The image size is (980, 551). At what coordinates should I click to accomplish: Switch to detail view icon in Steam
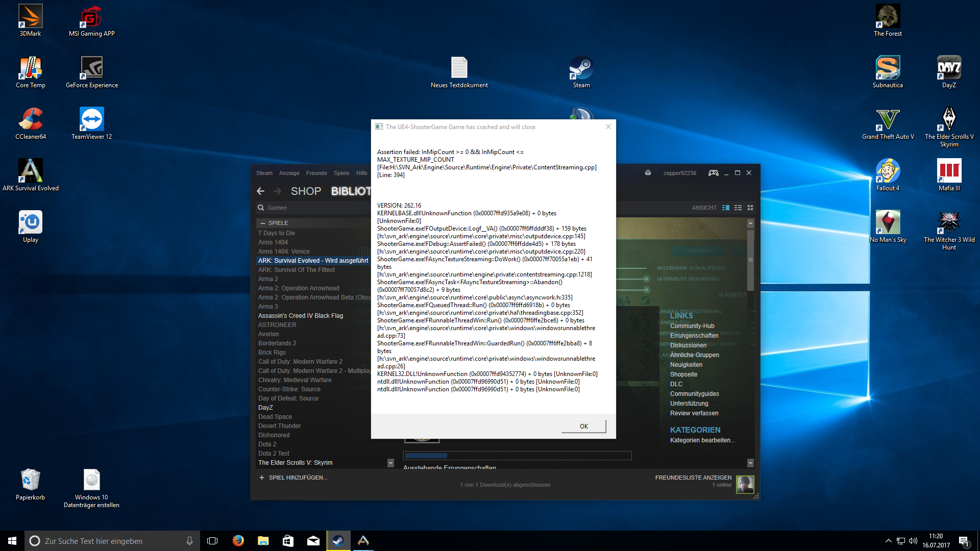click(x=725, y=208)
